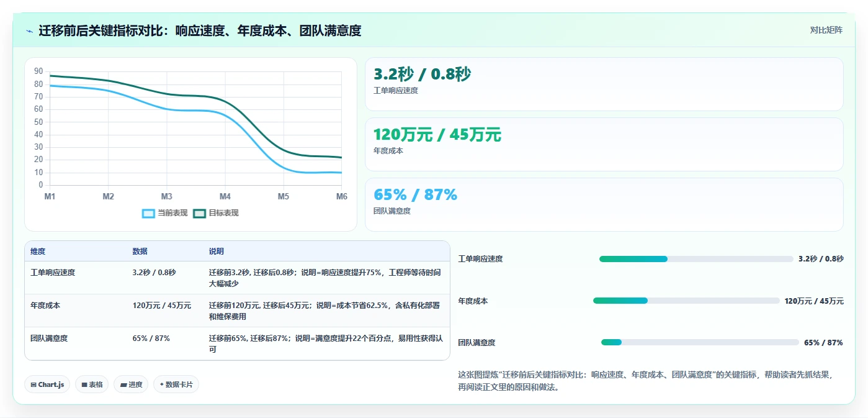Screen dimensions: 868x418
Task: Click the 表格 chip icon
Action: tap(84, 385)
